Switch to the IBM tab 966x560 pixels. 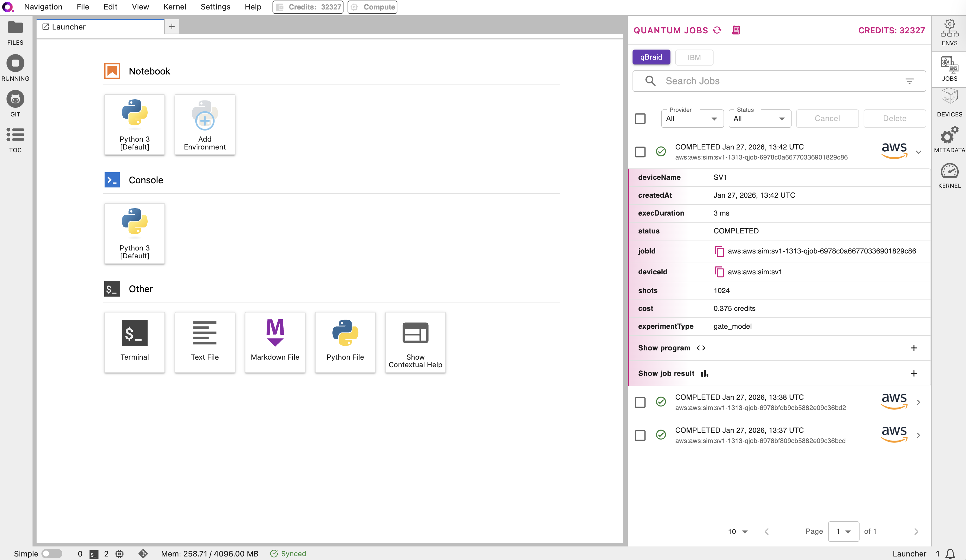point(694,57)
